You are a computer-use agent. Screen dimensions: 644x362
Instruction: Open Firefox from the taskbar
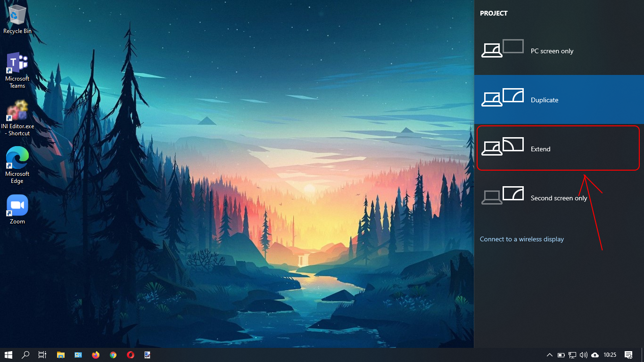(x=96, y=355)
